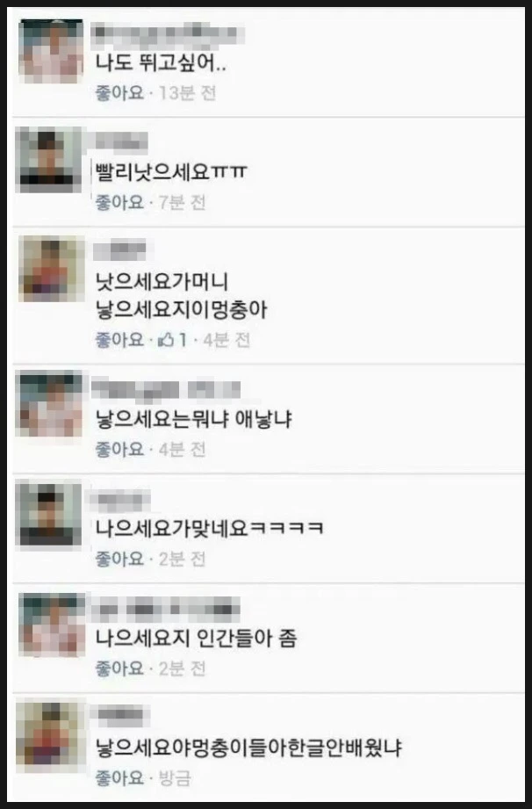The image size is (532, 809).
Task: Select the '방금' timestamp on last comment
Action: pos(174,777)
